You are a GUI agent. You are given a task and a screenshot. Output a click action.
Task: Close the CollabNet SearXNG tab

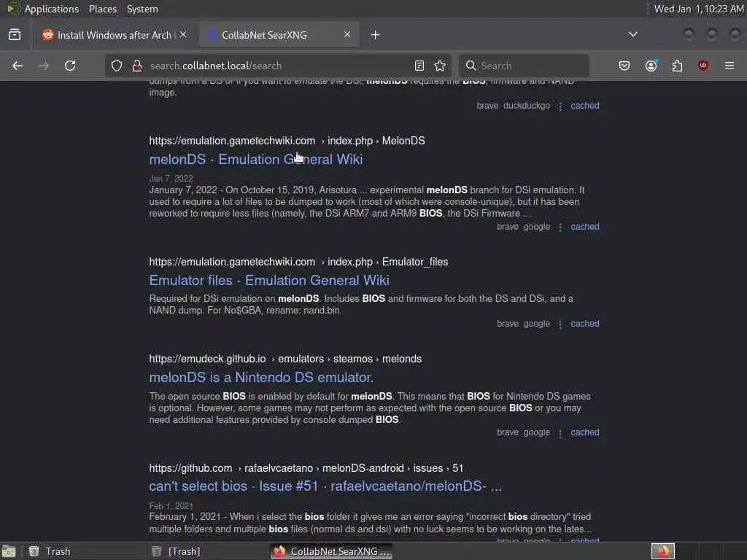click(347, 34)
